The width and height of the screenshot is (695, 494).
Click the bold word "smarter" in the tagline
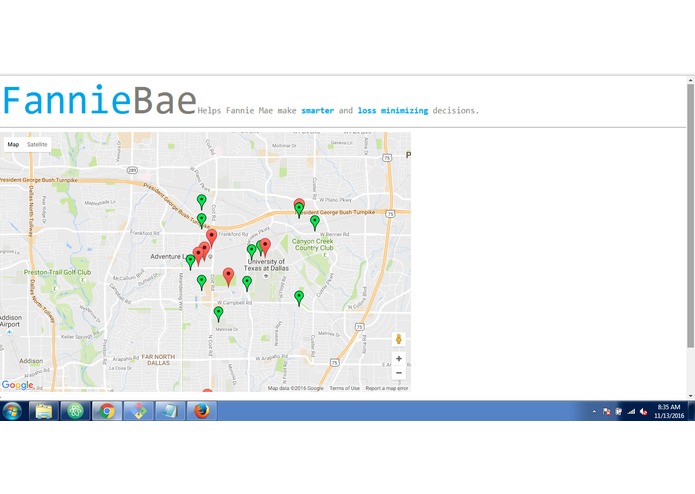tap(317, 110)
